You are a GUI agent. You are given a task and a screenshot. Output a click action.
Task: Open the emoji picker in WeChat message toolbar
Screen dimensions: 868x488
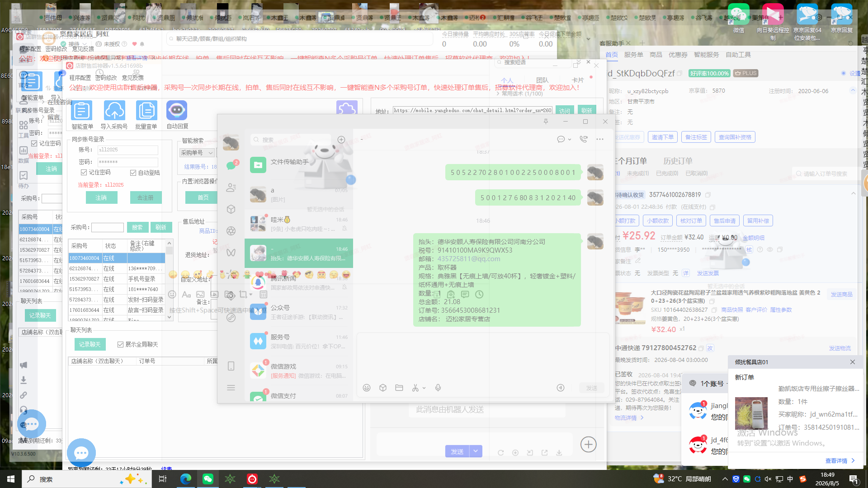367,388
